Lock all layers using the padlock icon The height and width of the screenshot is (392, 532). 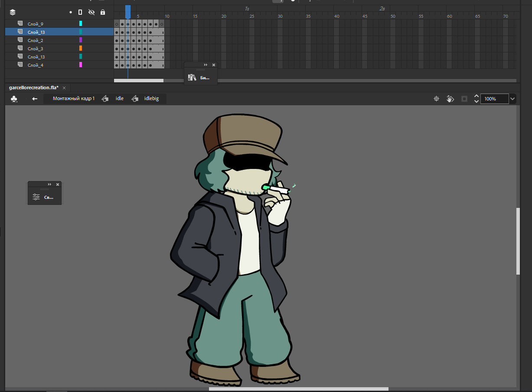(103, 12)
